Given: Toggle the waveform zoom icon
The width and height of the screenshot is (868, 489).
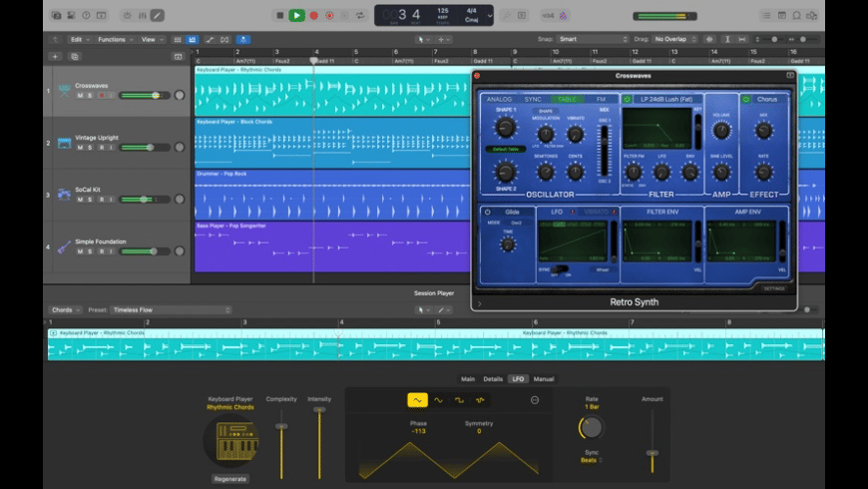Looking at the screenshot, I should (709, 39).
